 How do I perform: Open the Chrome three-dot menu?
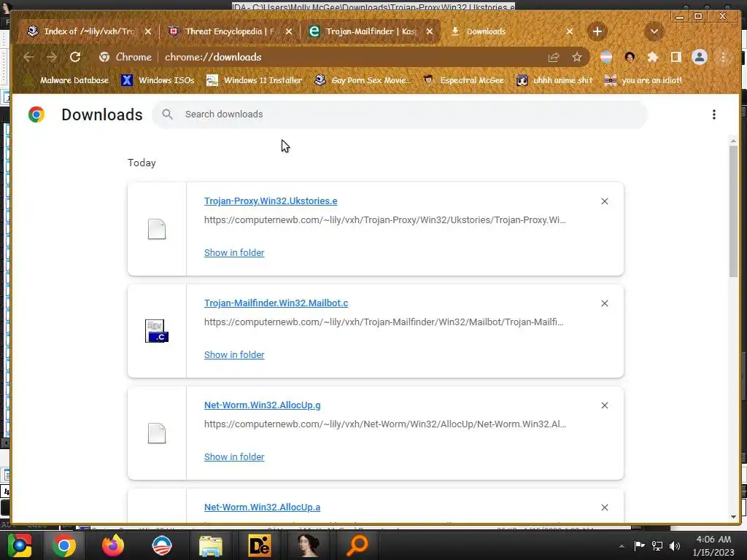click(x=723, y=57)
